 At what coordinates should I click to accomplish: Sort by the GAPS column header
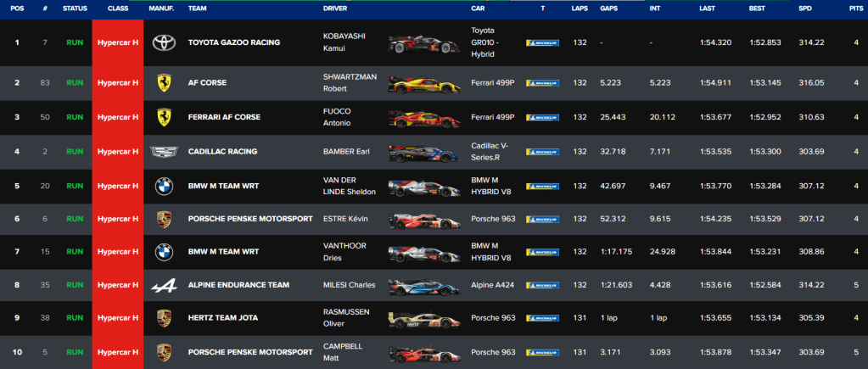(609, 8)
